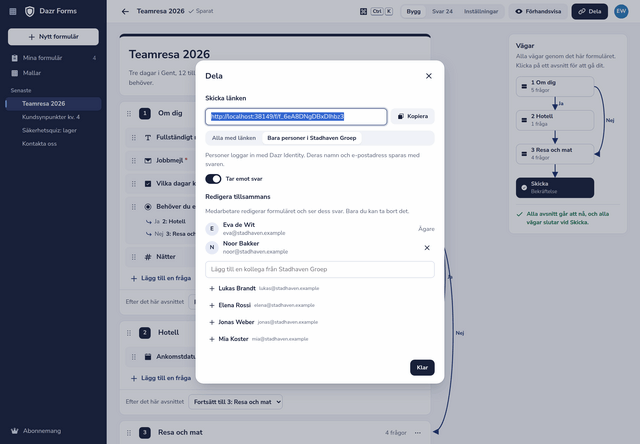Open Mina formulär in the sidebar

(53, 58)
